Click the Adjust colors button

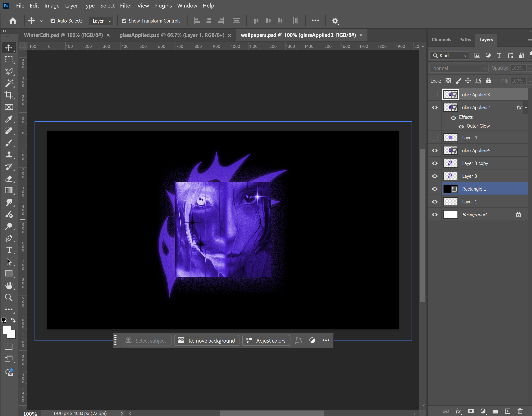click(266, 340)
